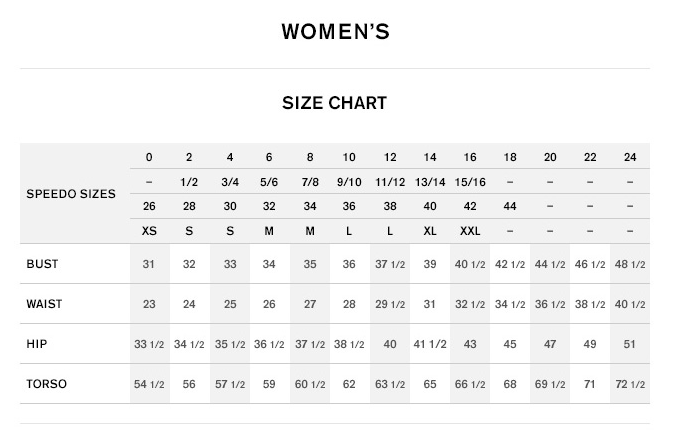Select the XXL letter size cell

(470, 231)
